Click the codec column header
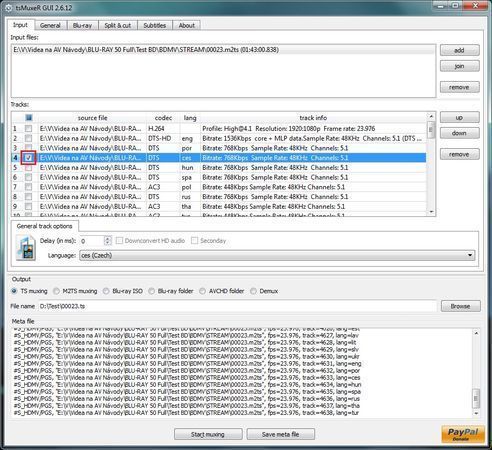 coord(163,117)
